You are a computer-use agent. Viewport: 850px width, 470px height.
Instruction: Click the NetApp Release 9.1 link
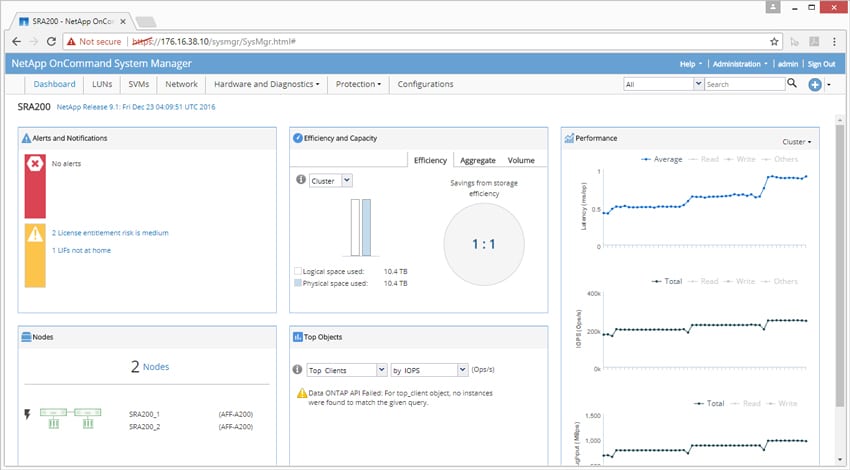click(x=136, y=107)
